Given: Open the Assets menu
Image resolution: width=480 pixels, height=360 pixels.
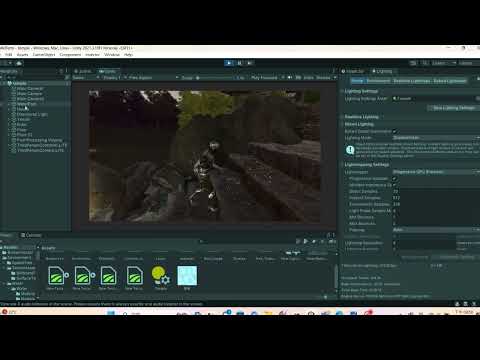Looking at the screenshot, I should (x=22, y=55).
